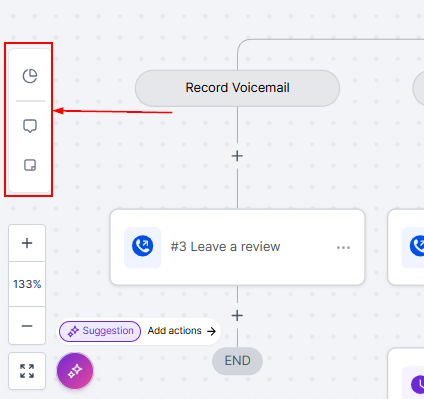The width and height of the screenshot is (424, 399).
Task: Open three-dot menu on Leave a review
Action: point(343,248)
